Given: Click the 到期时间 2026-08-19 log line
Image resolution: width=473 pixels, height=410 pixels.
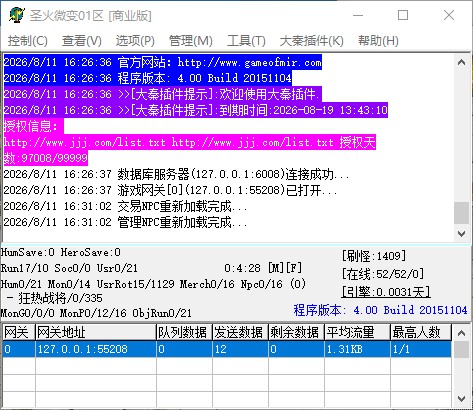Looking at the screenshot, I should (196, 110).
